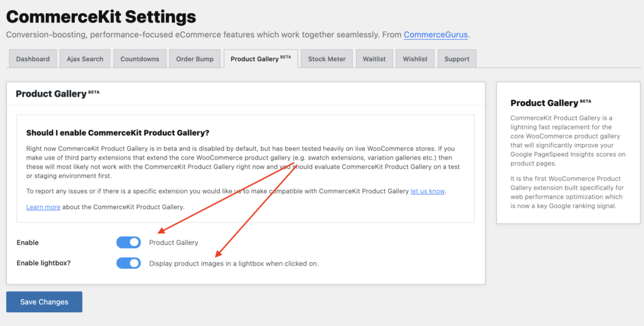Viewport: 644px width, 326px height.
Task: Click the 'Should I enable CommerceKit Product Gallery?' heading
Action: [x=118, y=133]
